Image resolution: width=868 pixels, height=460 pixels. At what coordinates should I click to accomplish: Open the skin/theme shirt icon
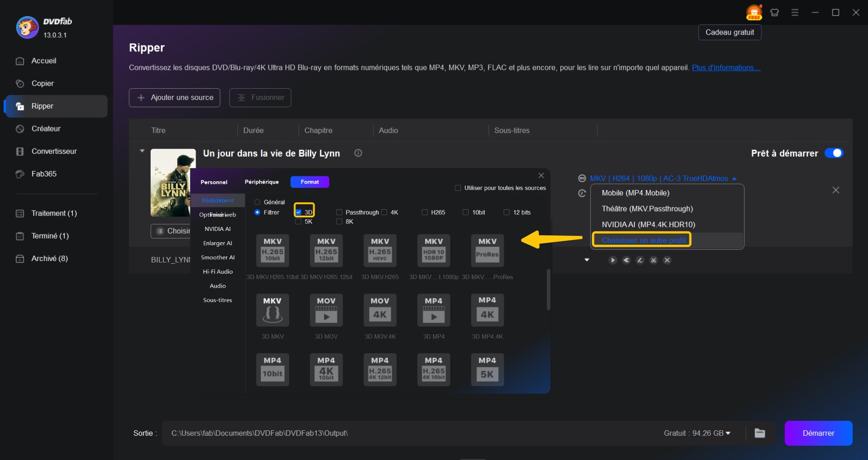(x=774, y=13)
